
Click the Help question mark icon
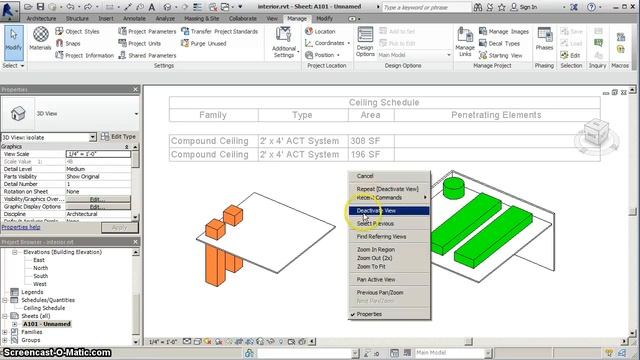[591, 7]
